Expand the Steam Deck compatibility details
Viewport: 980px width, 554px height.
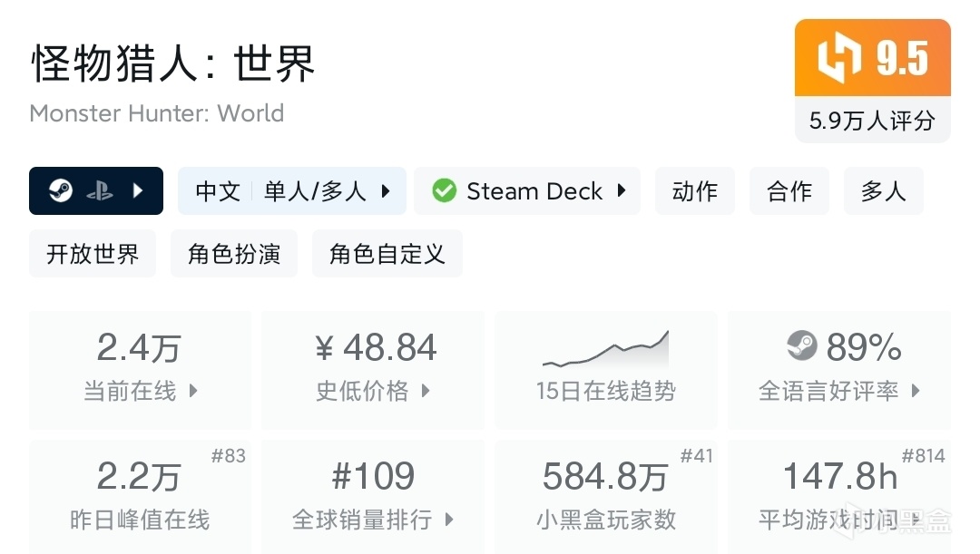[x=622, y=191]
